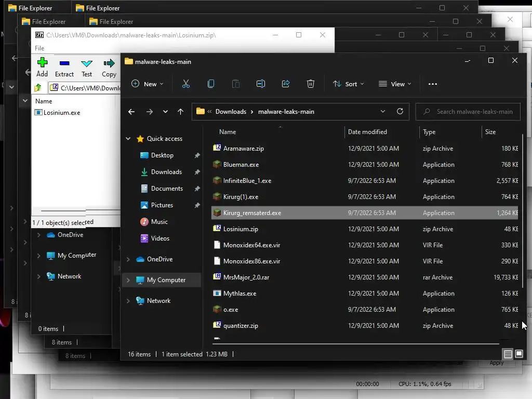532x399 pixels.
Task: Select Losinium.exe in the 7-Zip window
Action: pos(58,113)
